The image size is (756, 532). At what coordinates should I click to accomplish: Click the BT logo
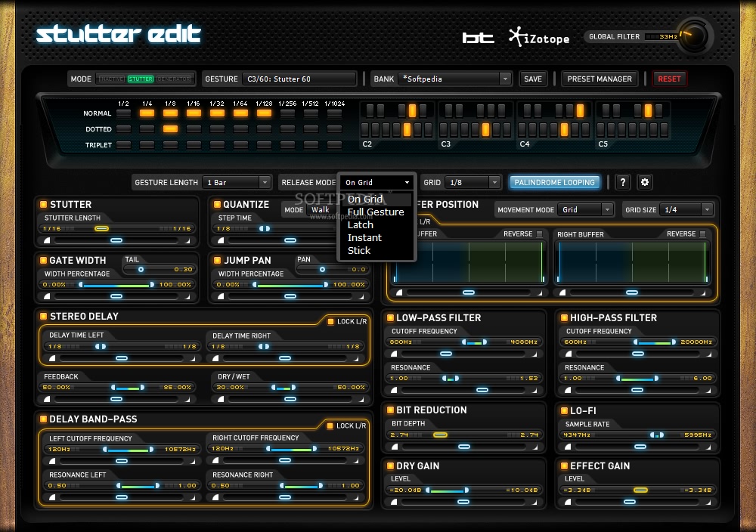point(478,38)
